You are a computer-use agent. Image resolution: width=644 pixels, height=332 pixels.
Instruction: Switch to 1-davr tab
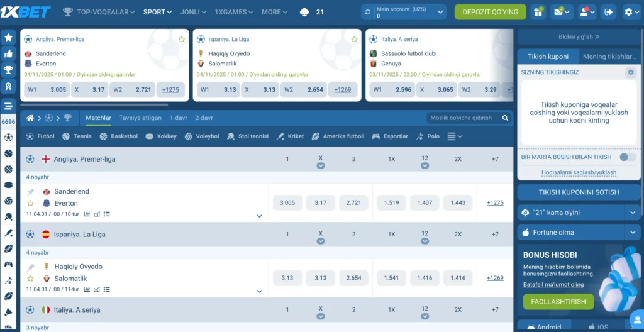coord(178,118)
